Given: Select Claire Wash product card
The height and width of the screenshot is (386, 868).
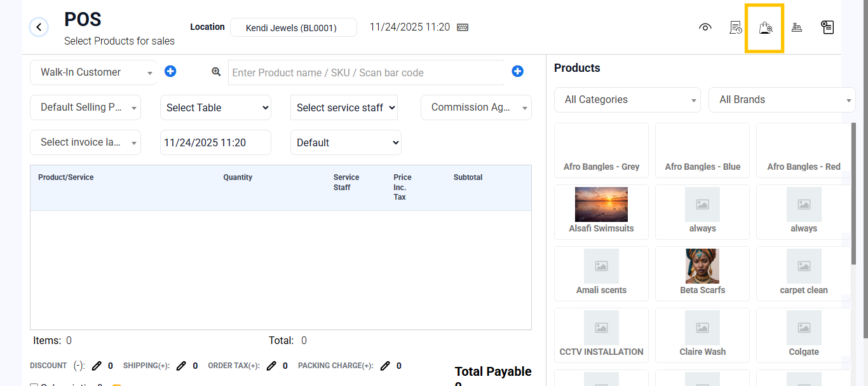Looking at the screenshot, I should pos(702,335).
